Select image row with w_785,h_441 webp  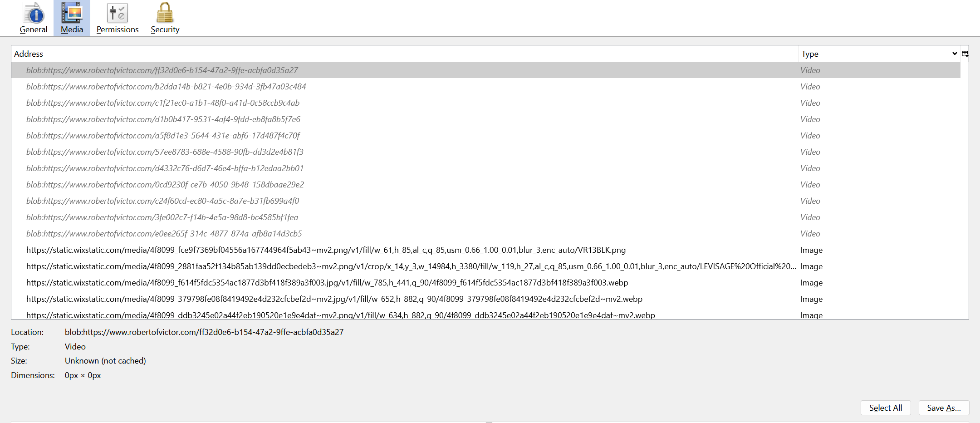[x=327, y=283]
